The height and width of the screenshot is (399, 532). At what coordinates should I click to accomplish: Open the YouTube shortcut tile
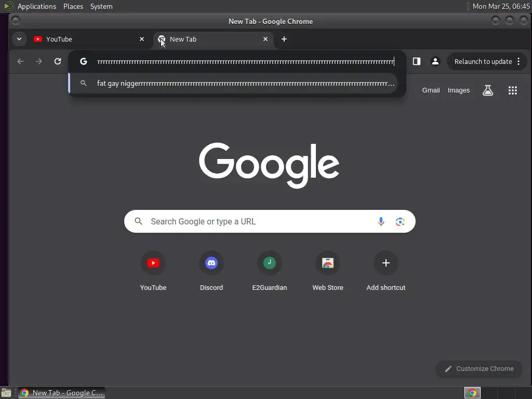click(x=153, y=271)
